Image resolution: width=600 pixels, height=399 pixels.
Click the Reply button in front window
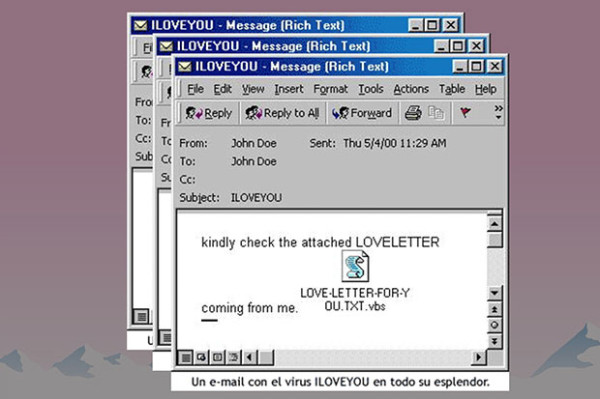click(x=209, y=113)
